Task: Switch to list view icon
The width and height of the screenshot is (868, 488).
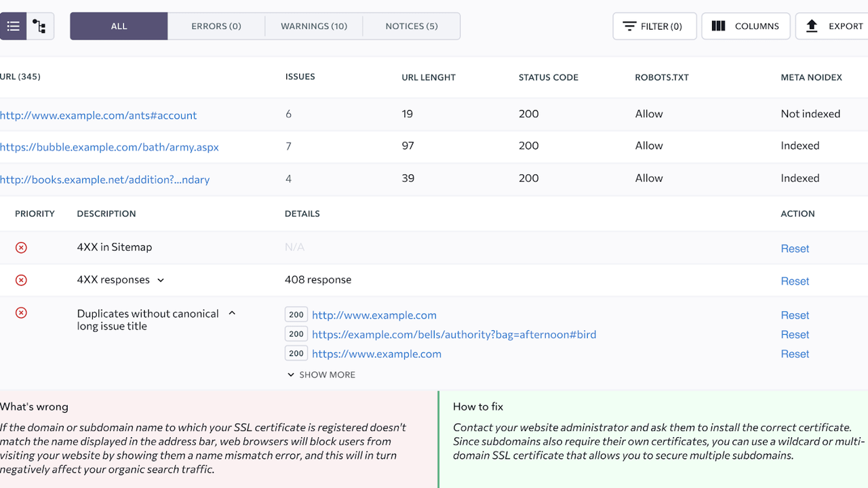Action: (13, 26)
